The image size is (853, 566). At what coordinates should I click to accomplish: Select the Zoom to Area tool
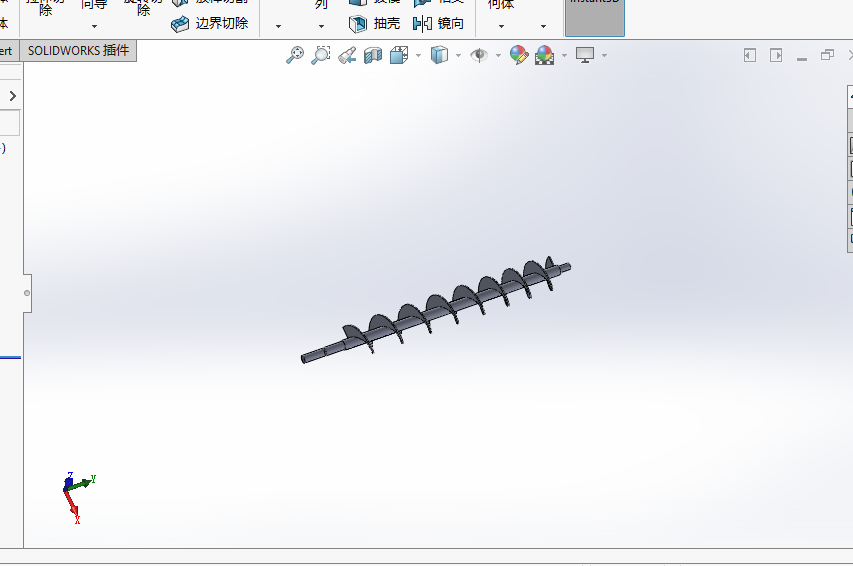tap(321, 56)
